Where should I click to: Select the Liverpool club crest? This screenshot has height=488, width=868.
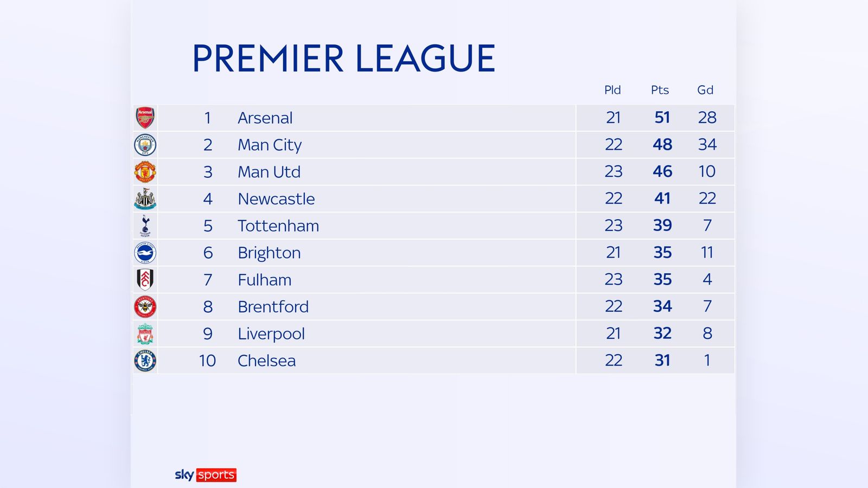[145, 334]
